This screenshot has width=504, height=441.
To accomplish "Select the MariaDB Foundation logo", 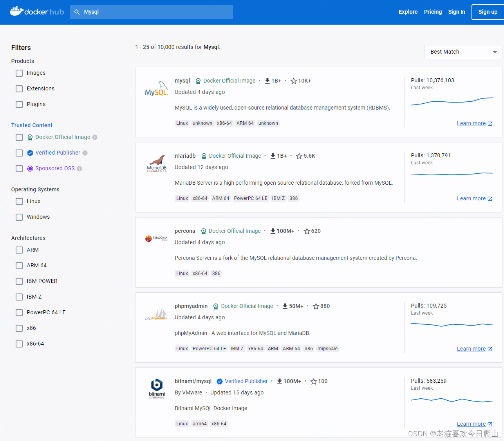I will (156, 163).
